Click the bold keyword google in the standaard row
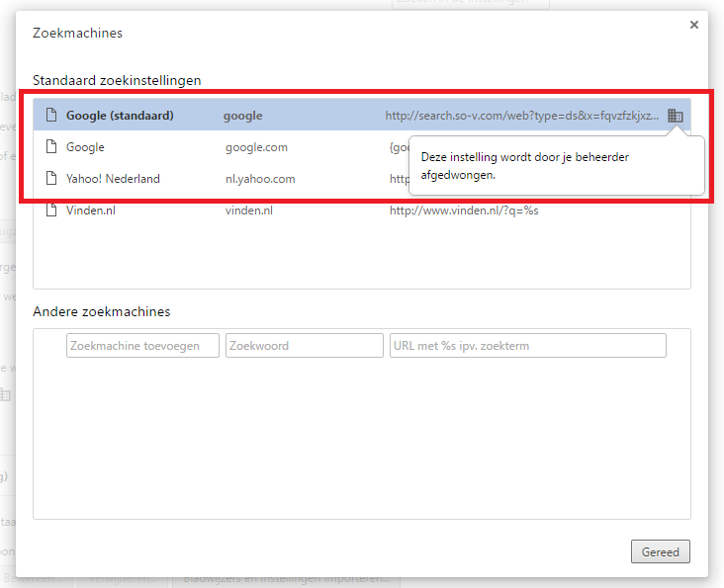724x588 pixels. 243,116
